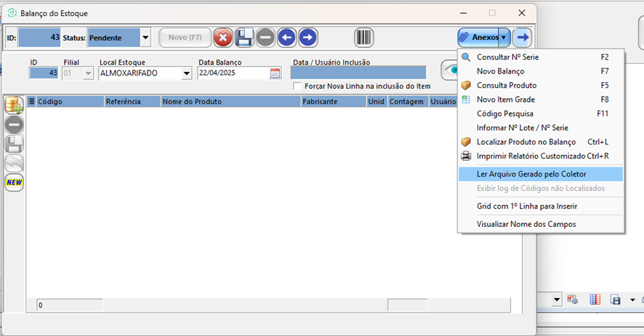Open the calendar picker for Data Balanço

(275, 73)
